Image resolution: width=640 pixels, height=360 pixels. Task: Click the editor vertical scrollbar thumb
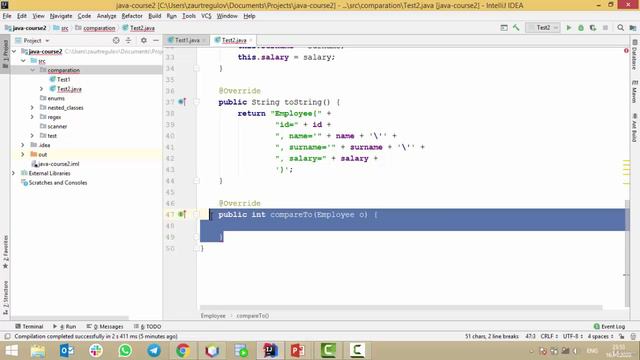click(627, 253)
